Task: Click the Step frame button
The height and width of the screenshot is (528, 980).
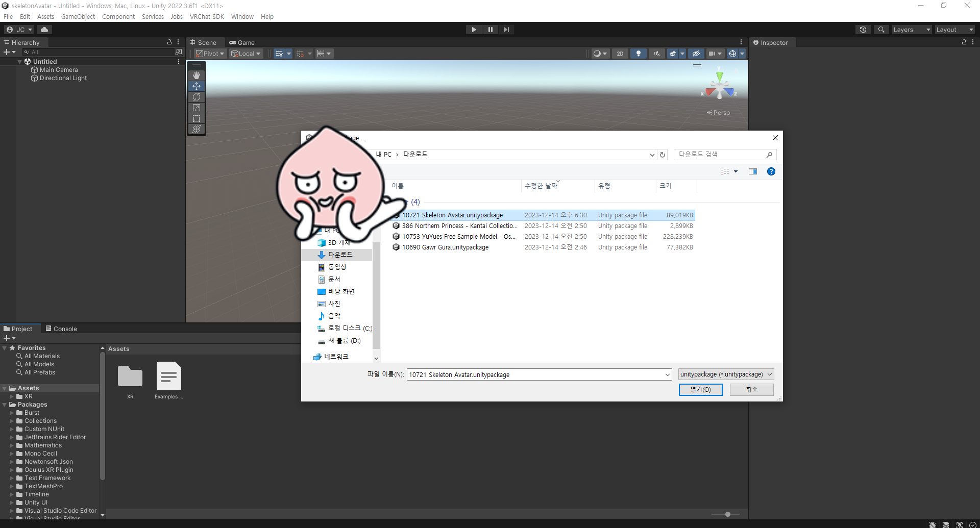Action: 506,30
